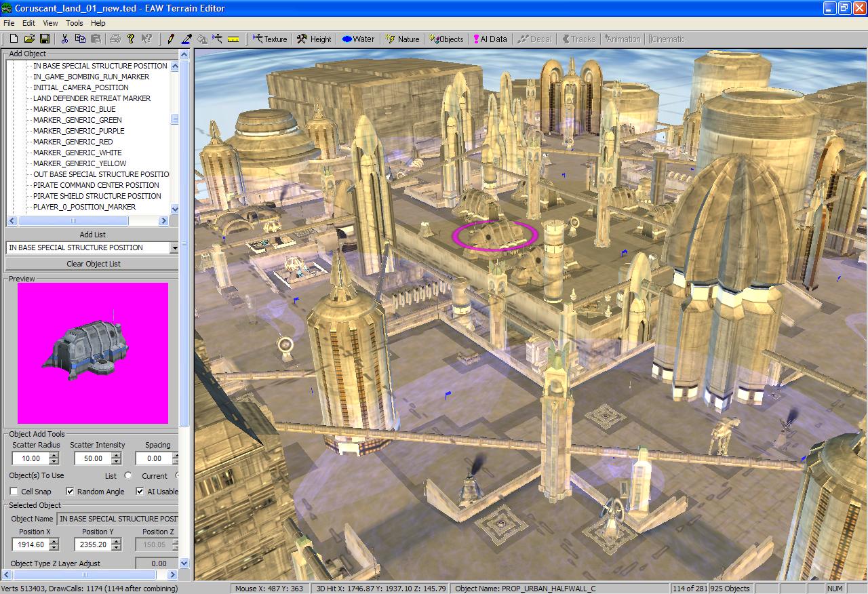Click the Cut scissors icon

(64, 39)
